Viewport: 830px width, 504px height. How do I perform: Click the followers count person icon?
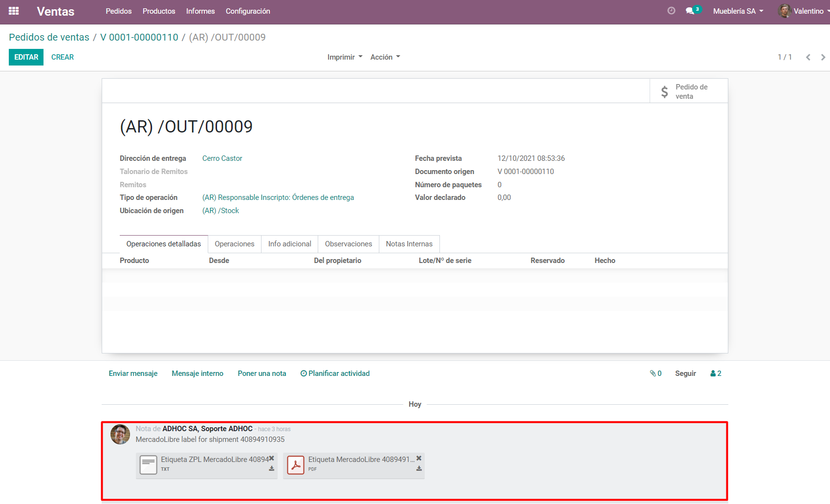(716, 373)
